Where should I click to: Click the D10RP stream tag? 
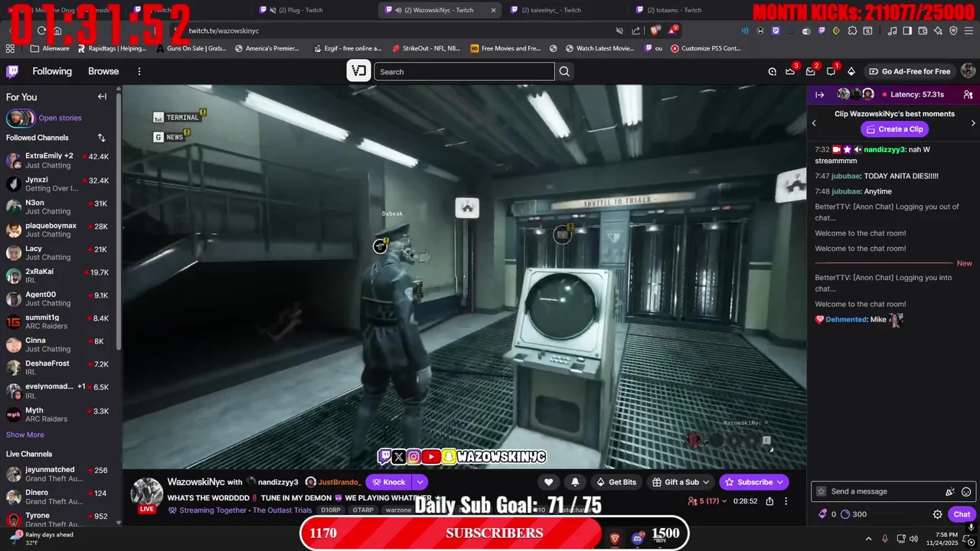(331, 510)
